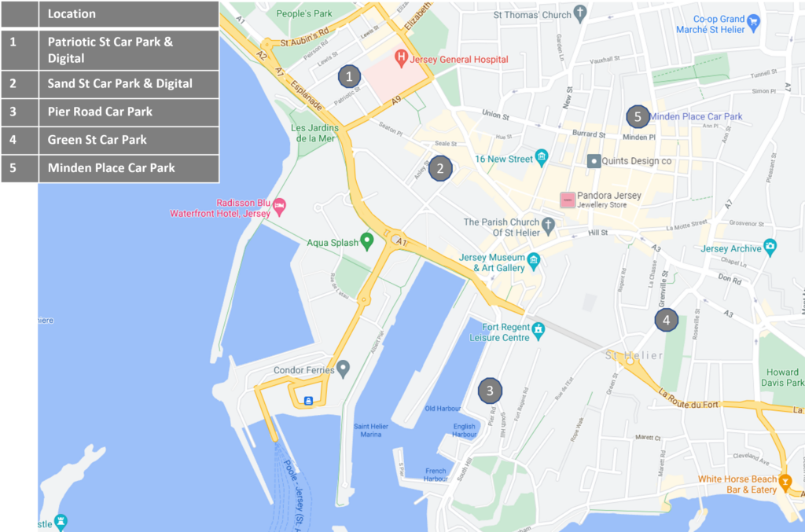Select the Fort Regent Leisure Centre marker
This screenshot has width=805, height=532.
pos(538,330)
